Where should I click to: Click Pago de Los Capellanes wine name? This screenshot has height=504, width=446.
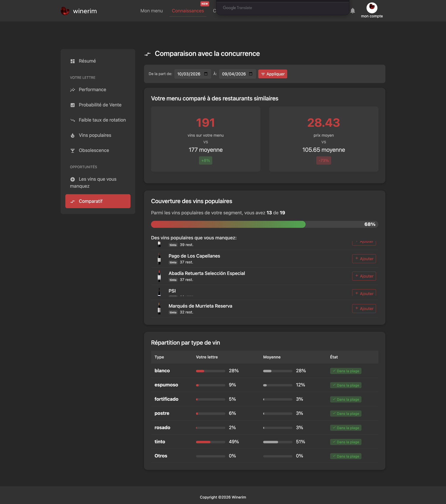tap(194, 256)
